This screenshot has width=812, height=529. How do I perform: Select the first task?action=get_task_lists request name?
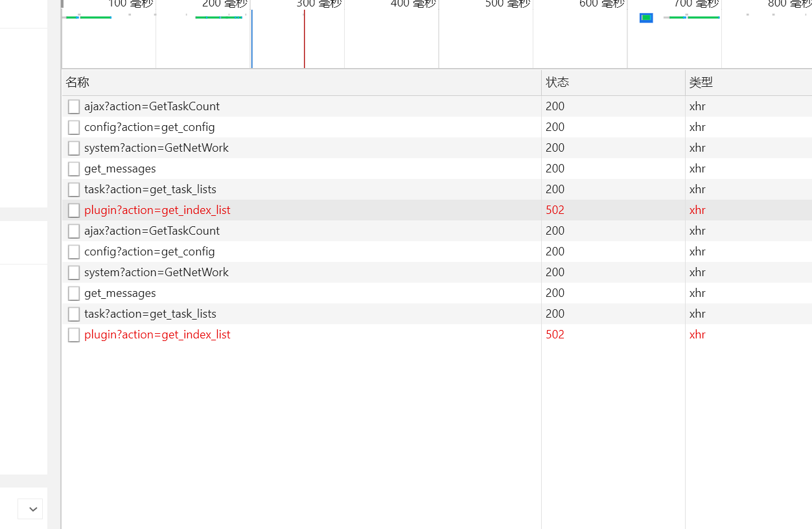[150, 189]
